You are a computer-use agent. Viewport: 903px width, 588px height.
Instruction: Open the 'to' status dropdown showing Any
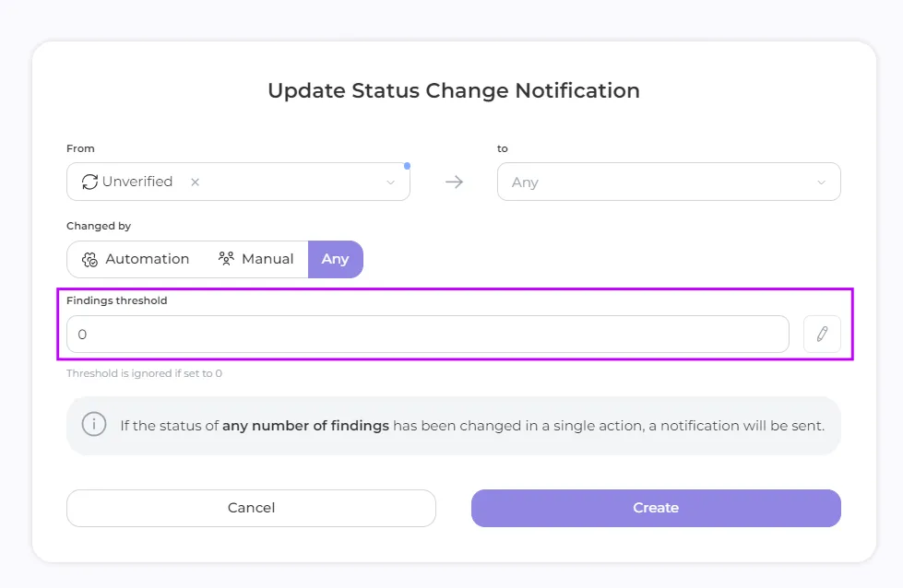click(655, 182)
